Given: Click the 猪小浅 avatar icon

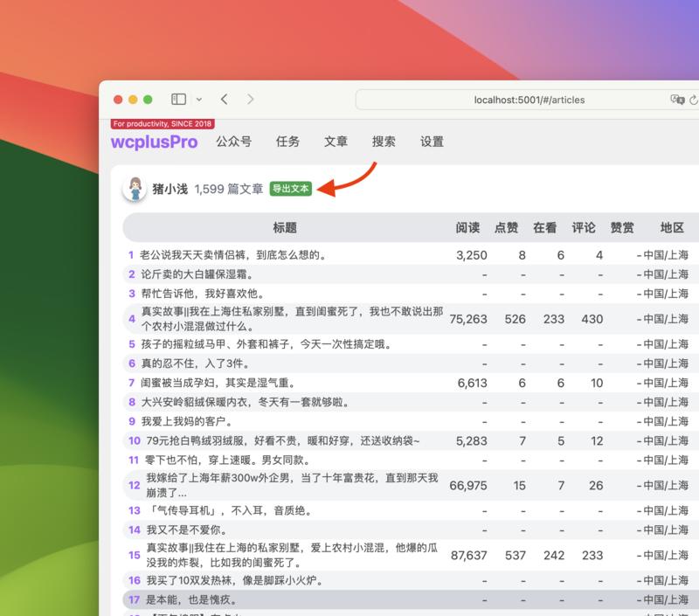Looking at the screenshot, I should [x=135, y=190].
